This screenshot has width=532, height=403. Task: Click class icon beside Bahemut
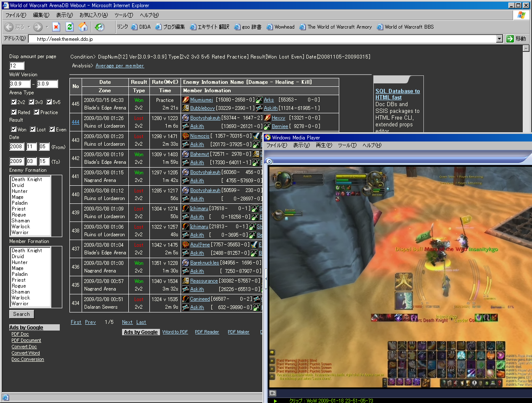(186, 154)
